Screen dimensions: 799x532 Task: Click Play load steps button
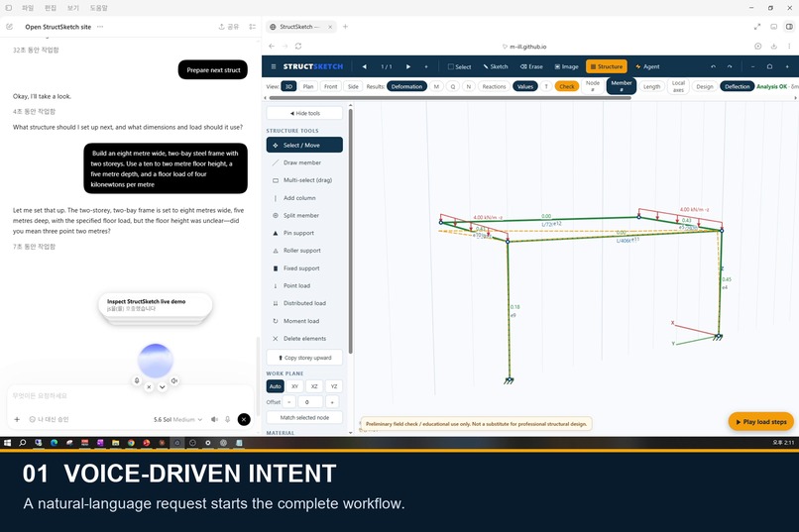[x=761, y=422]
